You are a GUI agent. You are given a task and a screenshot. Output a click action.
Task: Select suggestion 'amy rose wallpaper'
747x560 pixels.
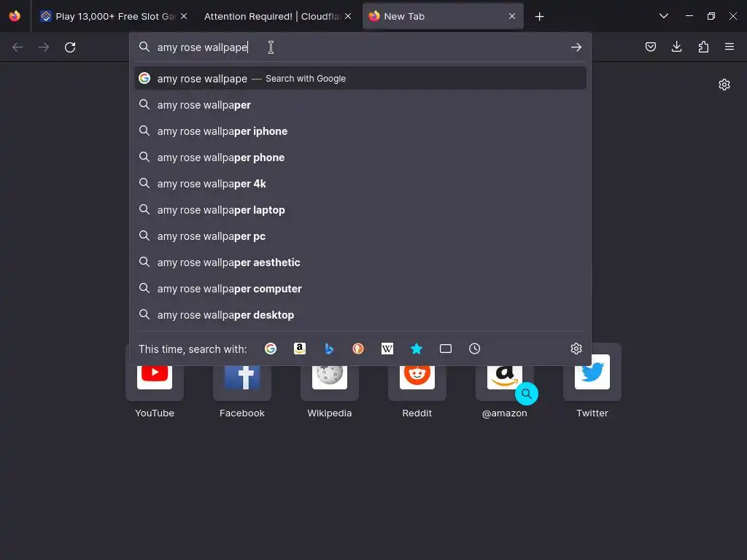pyautogui.click(x=360, y=105)
